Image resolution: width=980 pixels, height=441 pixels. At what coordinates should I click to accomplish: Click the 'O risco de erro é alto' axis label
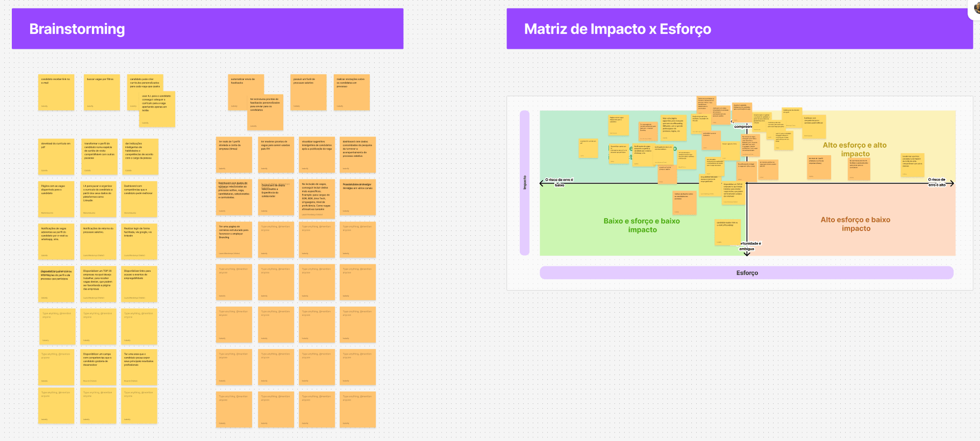936,182
